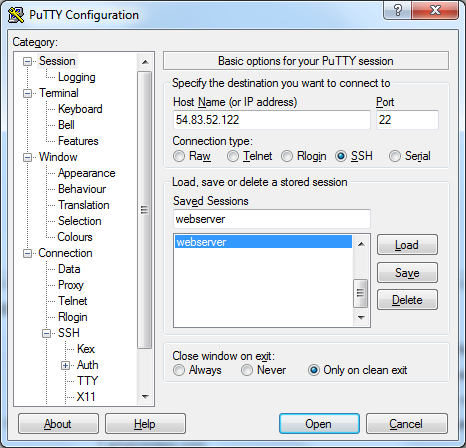The image size is (466, 448).
Task: Open the X11 category
Action: 86,397
